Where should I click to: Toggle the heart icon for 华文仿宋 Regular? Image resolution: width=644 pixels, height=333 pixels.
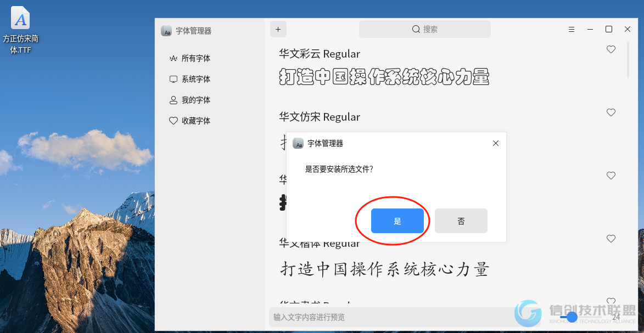(x=611, y=112)
